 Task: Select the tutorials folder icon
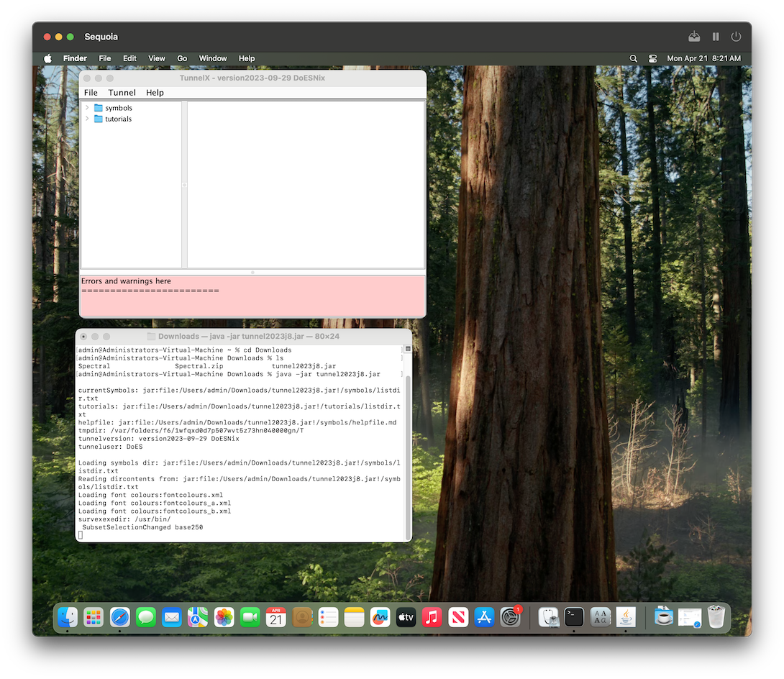(99, 119)
